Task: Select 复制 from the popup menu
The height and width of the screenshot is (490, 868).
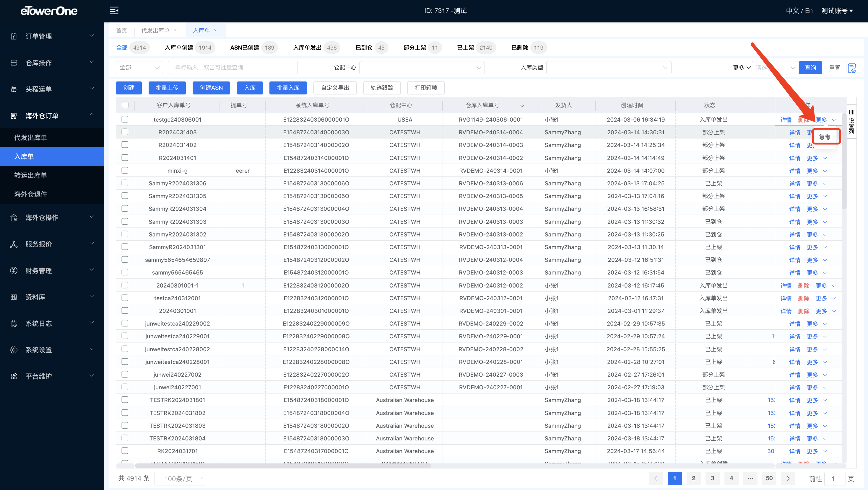Action: pos(825,137)
